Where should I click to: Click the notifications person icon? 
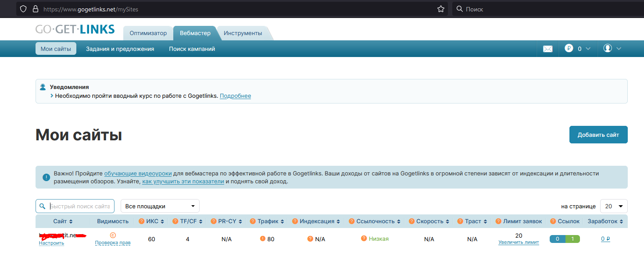tap(43, 87)
